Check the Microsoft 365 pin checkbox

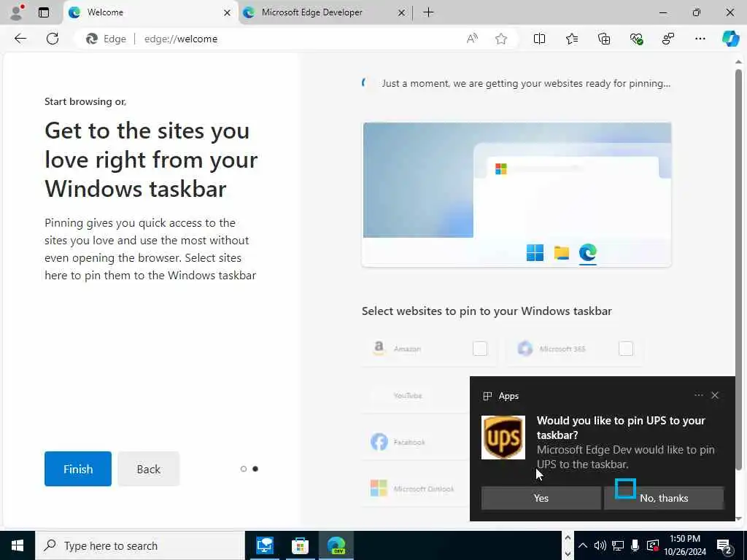click(x=626, y=349)
